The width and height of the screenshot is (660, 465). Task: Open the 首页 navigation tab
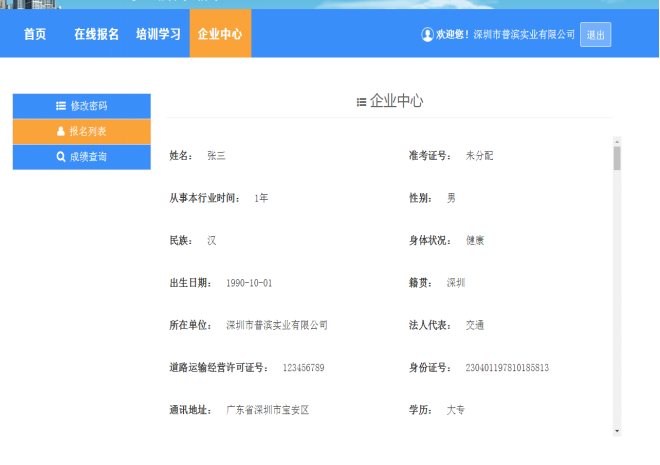coord(35,34)
